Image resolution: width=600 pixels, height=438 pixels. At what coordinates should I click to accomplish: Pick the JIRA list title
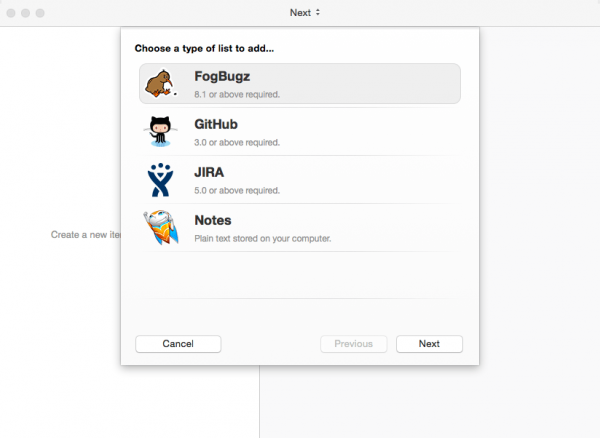(x=209, y=173)
